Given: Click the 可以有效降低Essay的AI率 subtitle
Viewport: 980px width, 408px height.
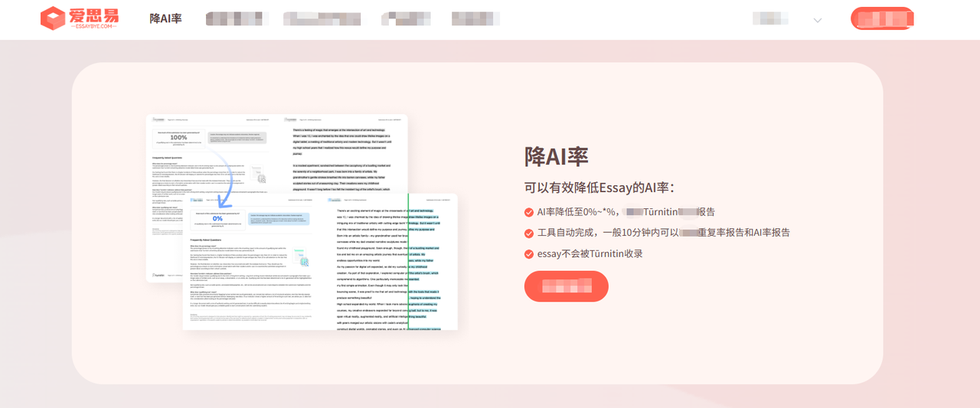Looking at the screenshot, I should pos(599,188).
